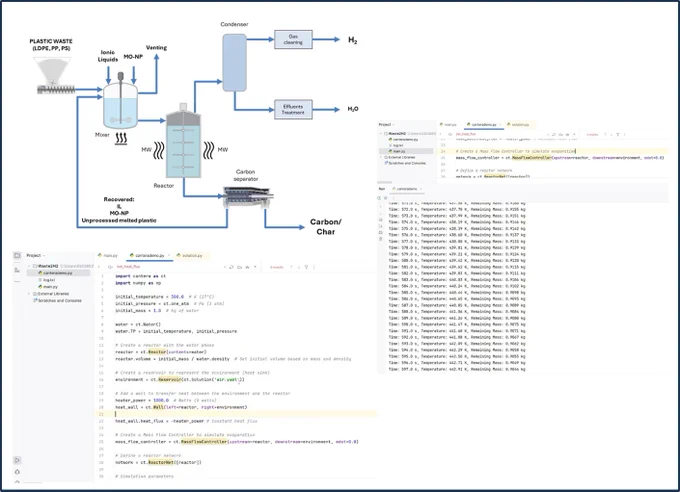Click the print icon in Run panel gutter
Viewport: 680px width, 492px height.
(381, 233)
